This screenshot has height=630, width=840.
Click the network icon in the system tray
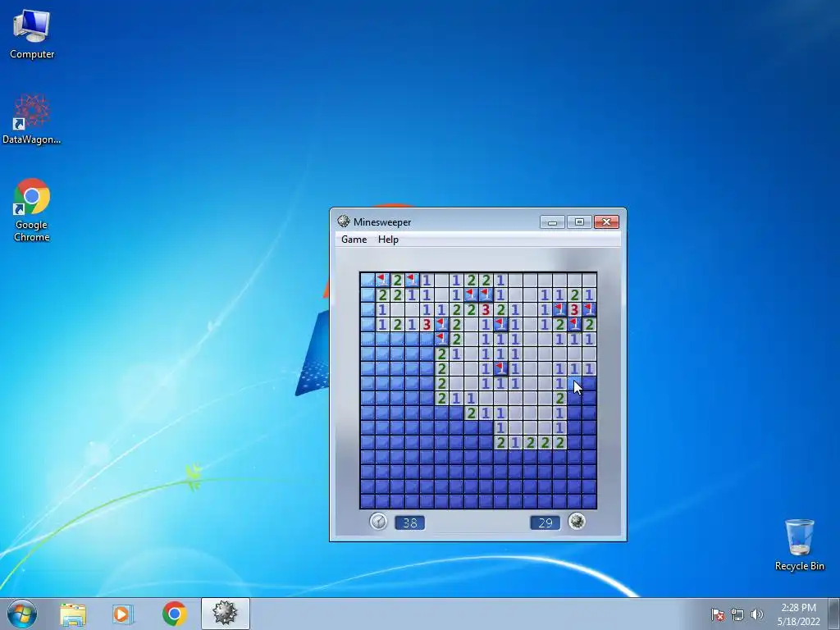click(x=737, y=614)
